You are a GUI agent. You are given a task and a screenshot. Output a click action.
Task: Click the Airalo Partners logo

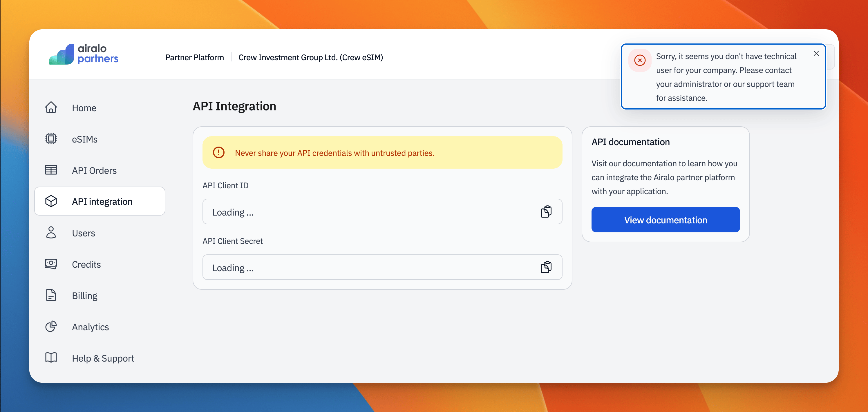(84, 54)
